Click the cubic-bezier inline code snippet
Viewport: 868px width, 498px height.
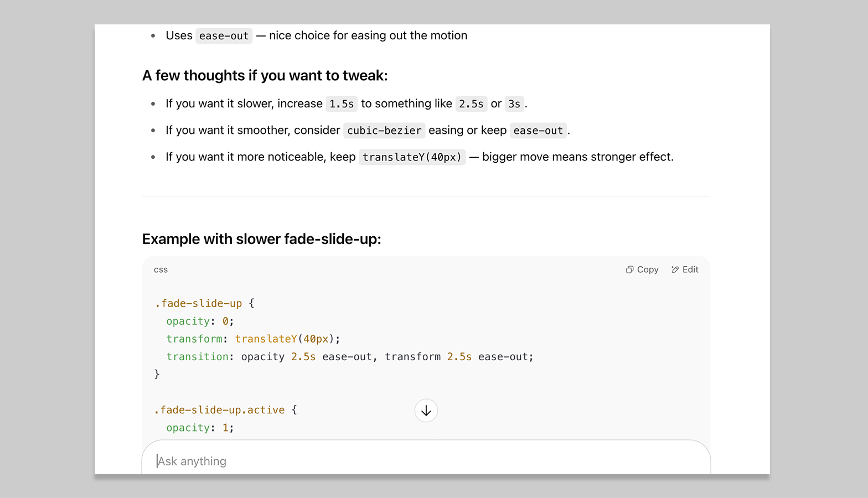click(x=384, y=131)
